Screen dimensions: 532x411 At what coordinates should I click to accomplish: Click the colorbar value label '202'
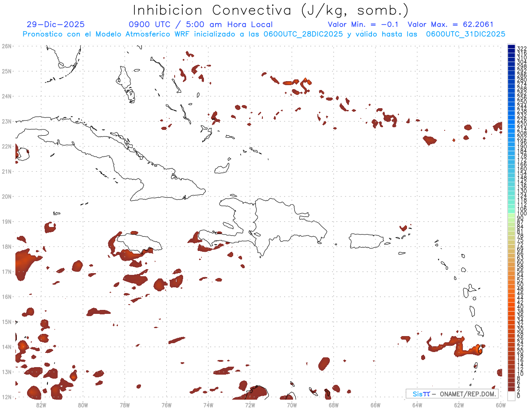(522, 137)
